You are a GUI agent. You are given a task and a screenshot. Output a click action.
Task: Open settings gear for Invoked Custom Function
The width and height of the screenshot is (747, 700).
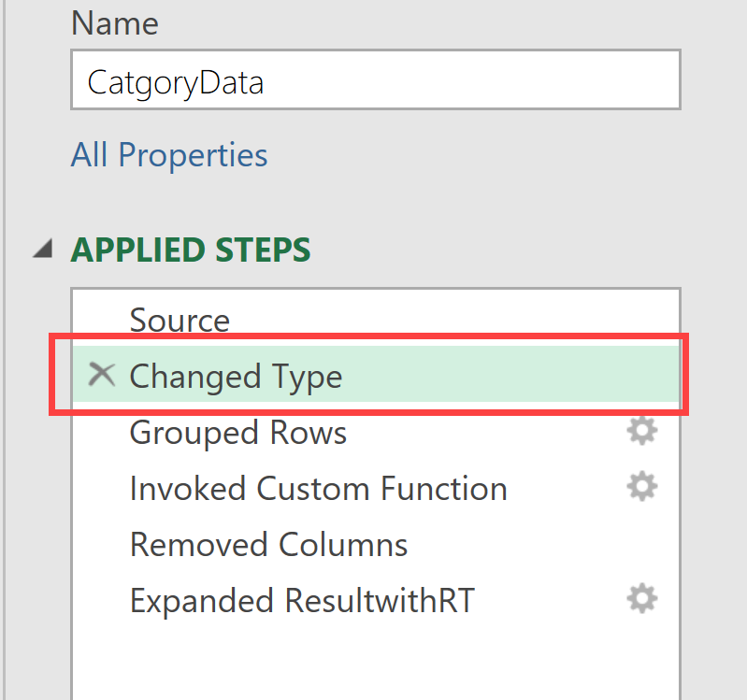pyautogui.click(x=641, y=487)
